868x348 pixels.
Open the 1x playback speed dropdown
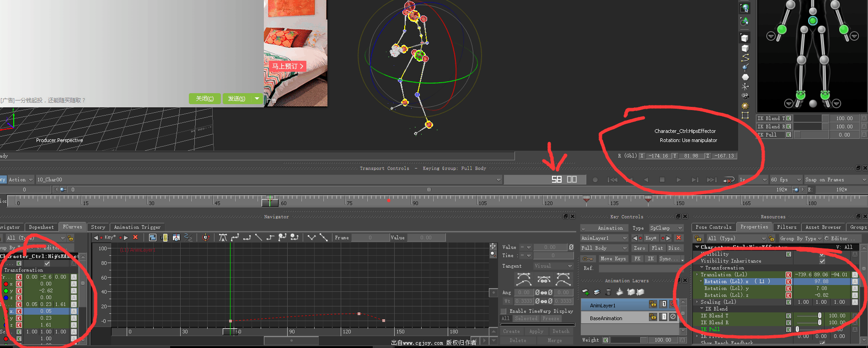(753, 180)
